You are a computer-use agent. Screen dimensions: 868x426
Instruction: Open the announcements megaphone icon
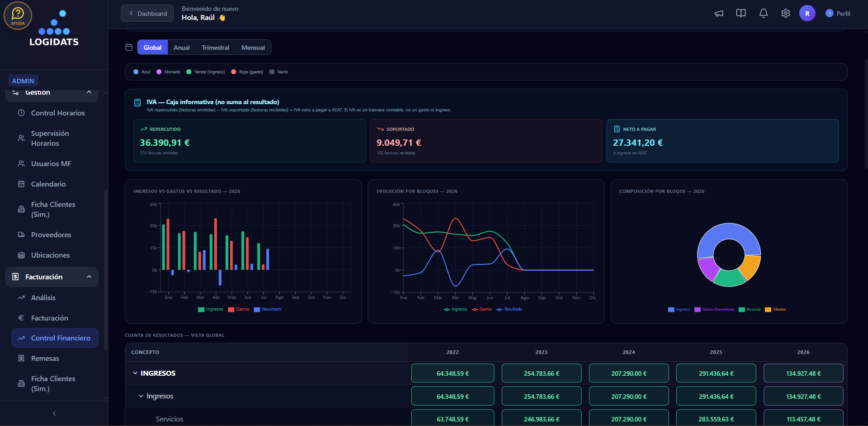[719, 14]
